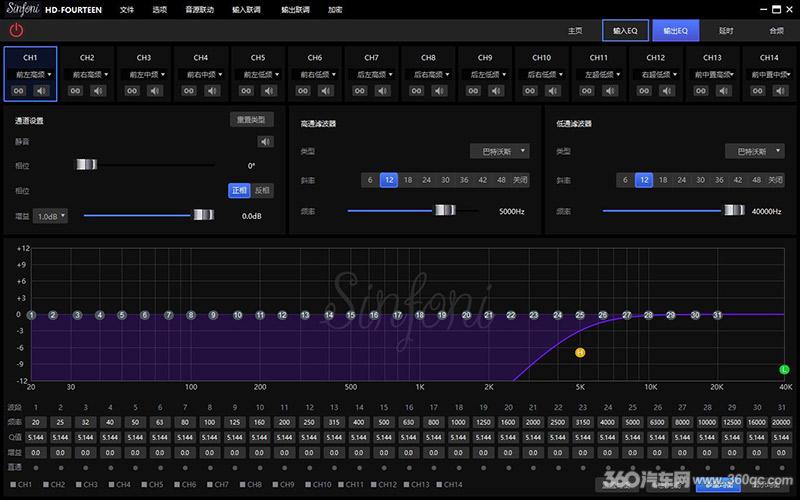Open the high-pass filter type dropdown
The height and width of the screenshot is (500, 800).
499,151
